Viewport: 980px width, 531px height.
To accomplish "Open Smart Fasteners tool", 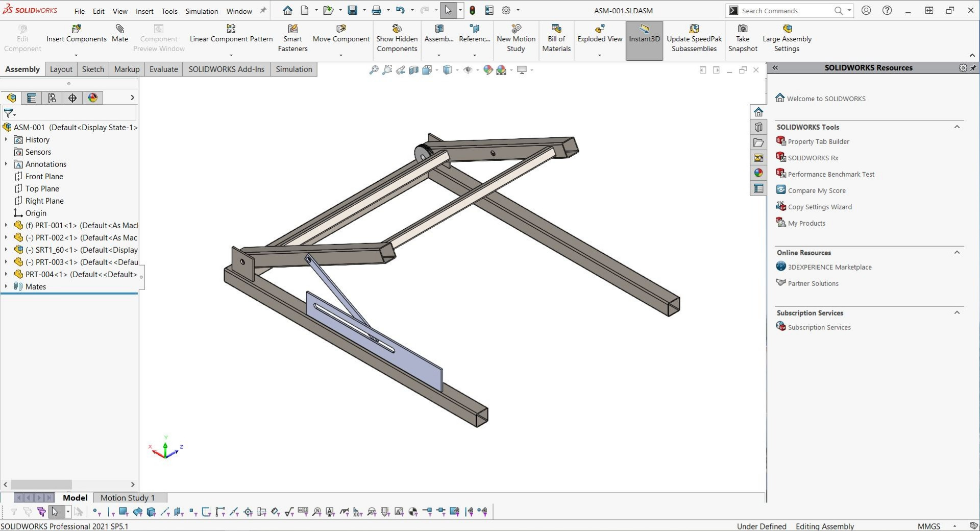I will [292, 29].
